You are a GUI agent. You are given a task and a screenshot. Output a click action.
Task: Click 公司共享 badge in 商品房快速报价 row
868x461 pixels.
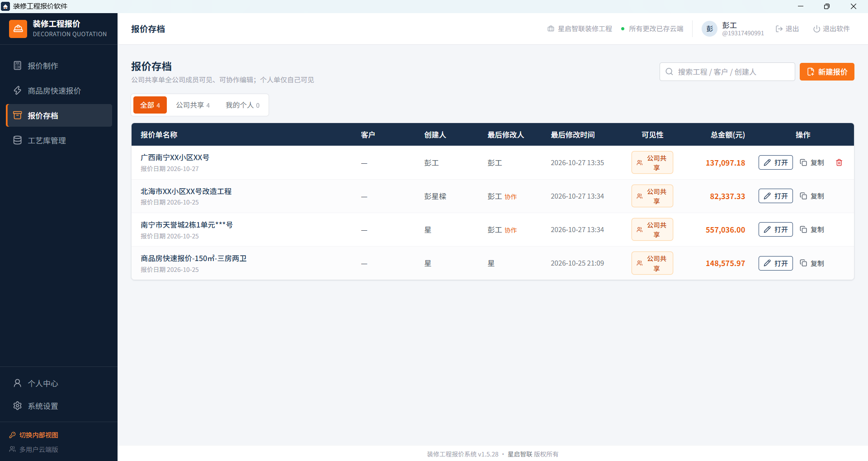tap(652, 263)
